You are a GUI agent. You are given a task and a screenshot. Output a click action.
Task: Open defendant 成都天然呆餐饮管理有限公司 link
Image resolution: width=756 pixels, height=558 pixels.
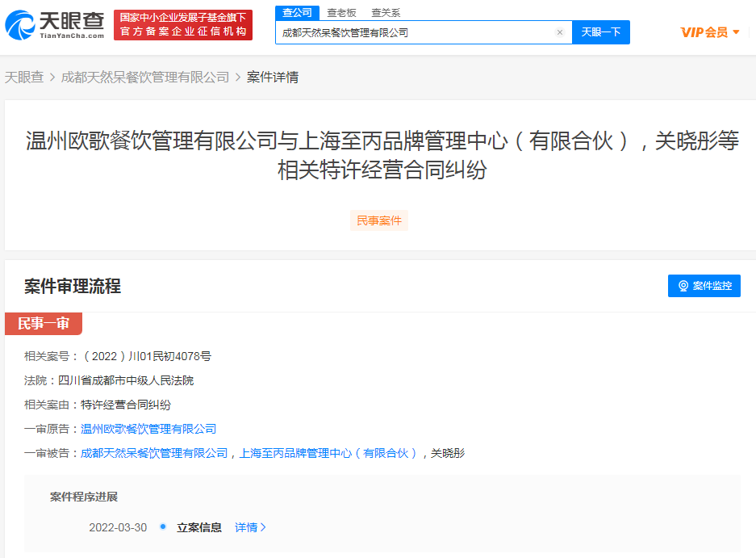(154, 453)
